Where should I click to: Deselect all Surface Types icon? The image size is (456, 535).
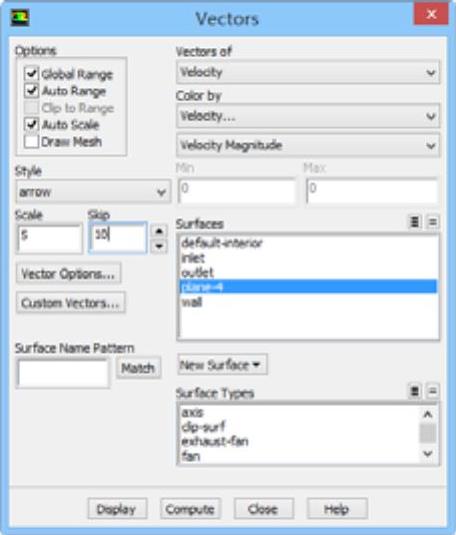[432, 391]
